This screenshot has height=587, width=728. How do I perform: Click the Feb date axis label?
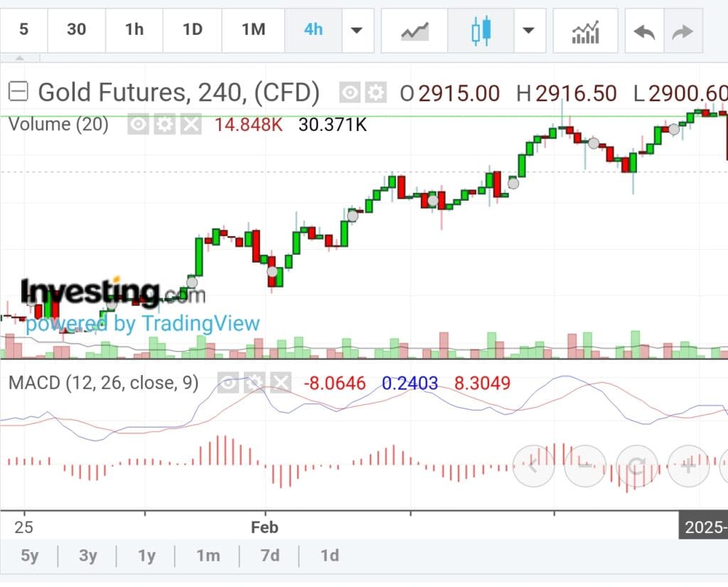point(264,527)
